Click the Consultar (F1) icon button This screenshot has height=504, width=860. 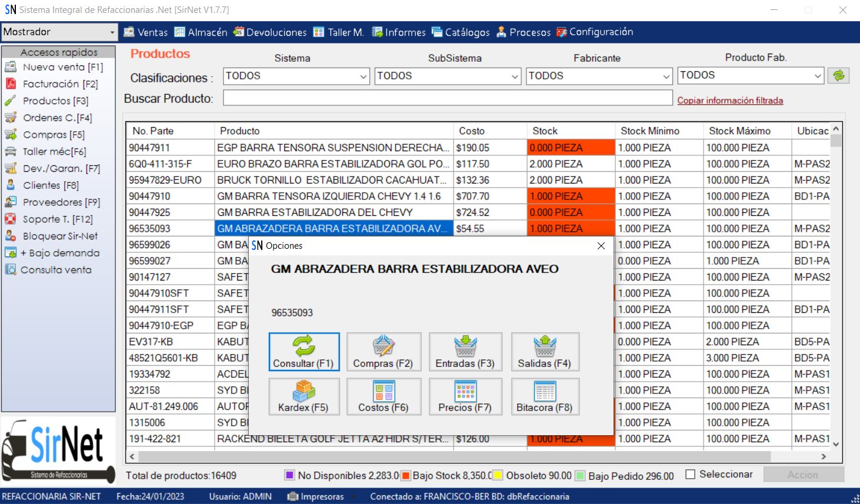[304, 352]
